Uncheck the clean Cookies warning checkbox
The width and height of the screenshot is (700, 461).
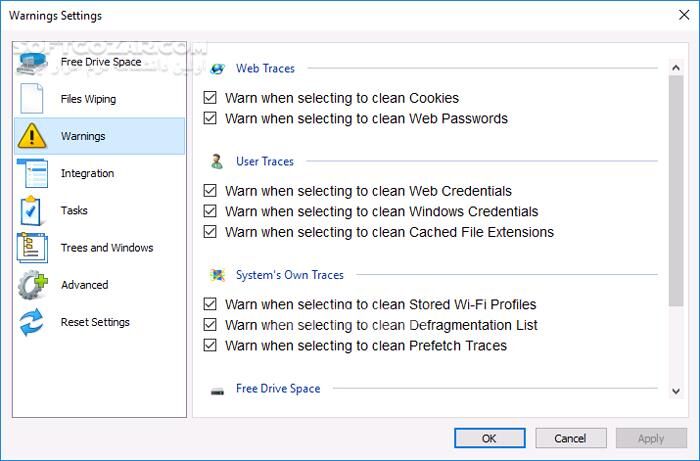tap(210, 98)
